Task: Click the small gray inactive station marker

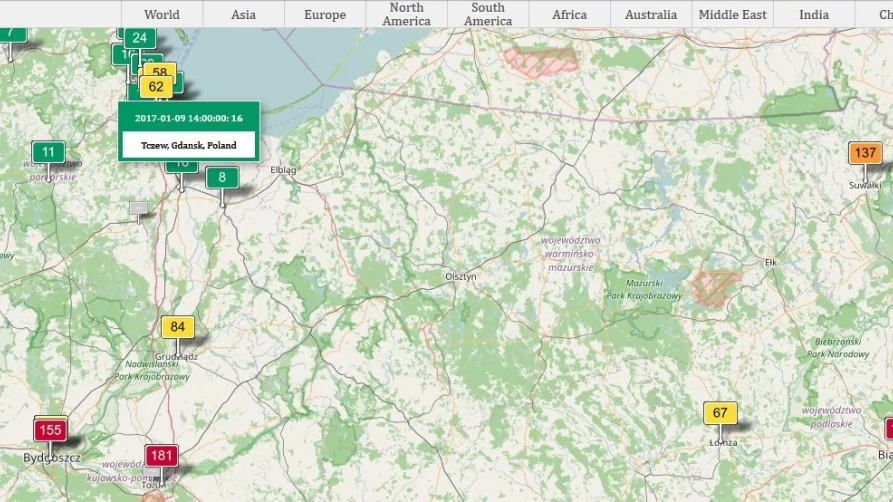Action: tap(138, 208)
